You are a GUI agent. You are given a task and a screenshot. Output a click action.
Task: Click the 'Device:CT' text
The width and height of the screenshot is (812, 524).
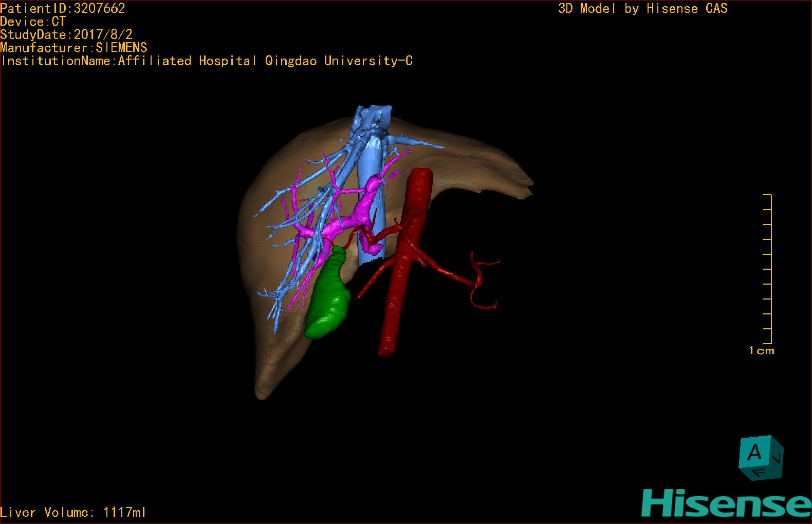(33, 22)
